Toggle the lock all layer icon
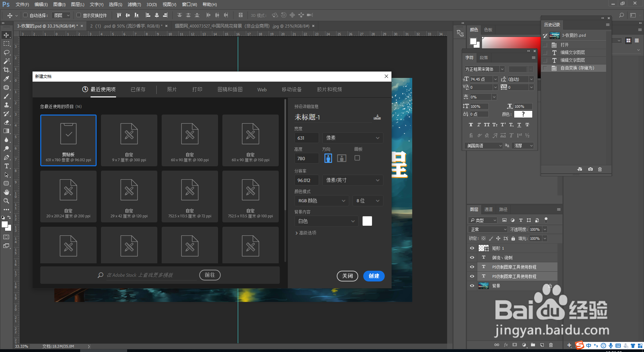This screenshot has height=352, width=644. pos(513,238)
